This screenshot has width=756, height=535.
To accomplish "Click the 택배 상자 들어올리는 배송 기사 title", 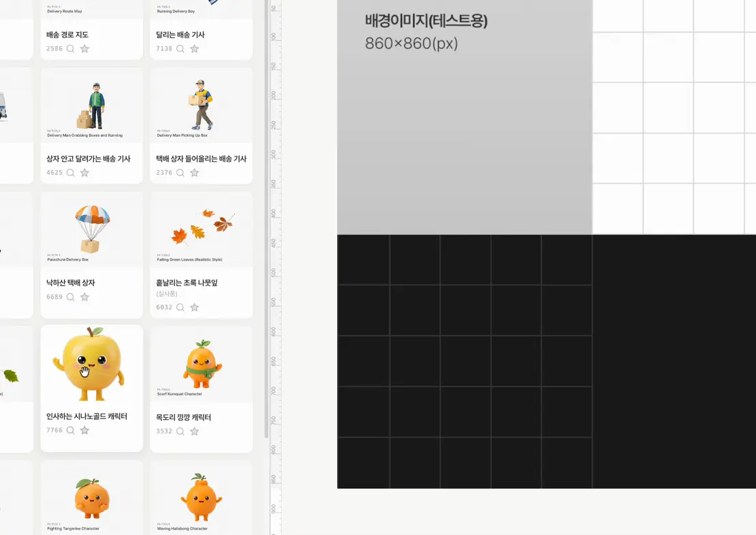I will (x=201, y=159).
